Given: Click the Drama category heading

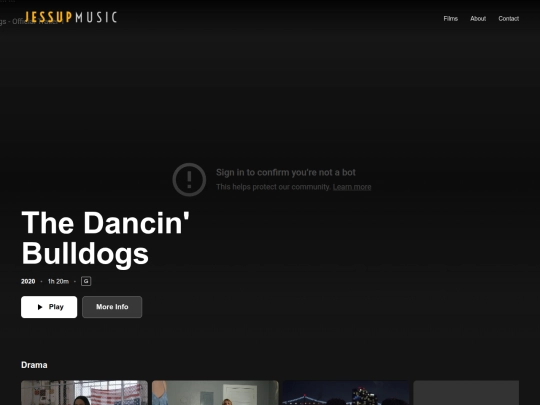Looking at the screenshot, I should coord(34,365).
